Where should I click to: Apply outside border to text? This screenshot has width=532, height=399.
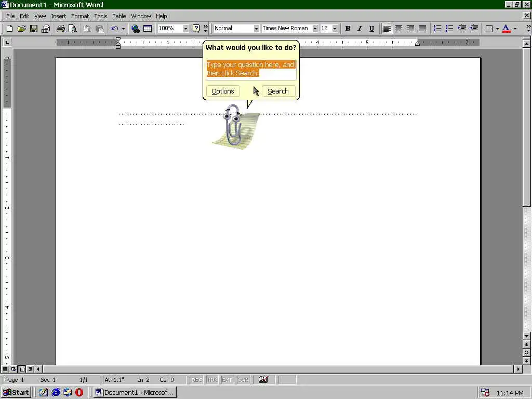click(x=489, y=29)
